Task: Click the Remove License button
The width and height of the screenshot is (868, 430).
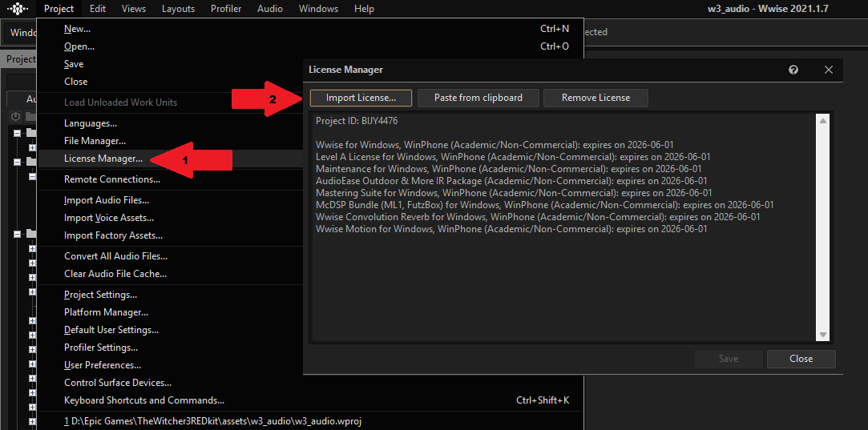Action: pyautogui.click(x=595, y=98)
